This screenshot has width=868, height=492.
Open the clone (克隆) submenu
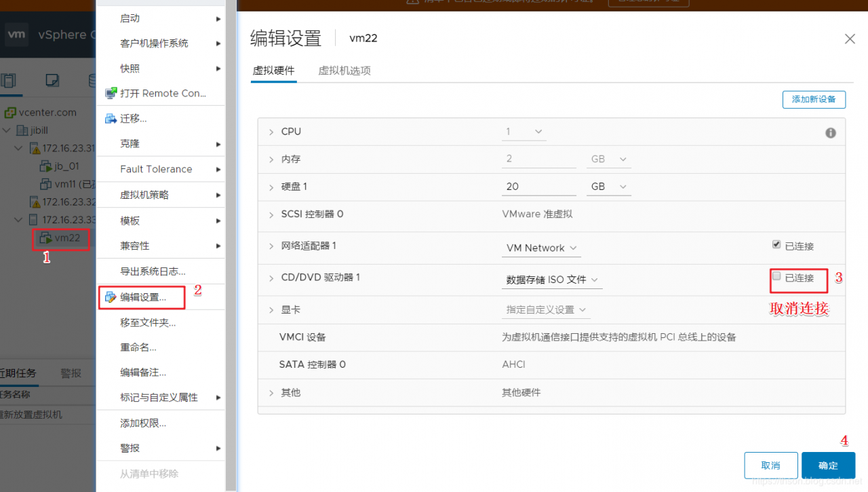(x=161, y=144)
